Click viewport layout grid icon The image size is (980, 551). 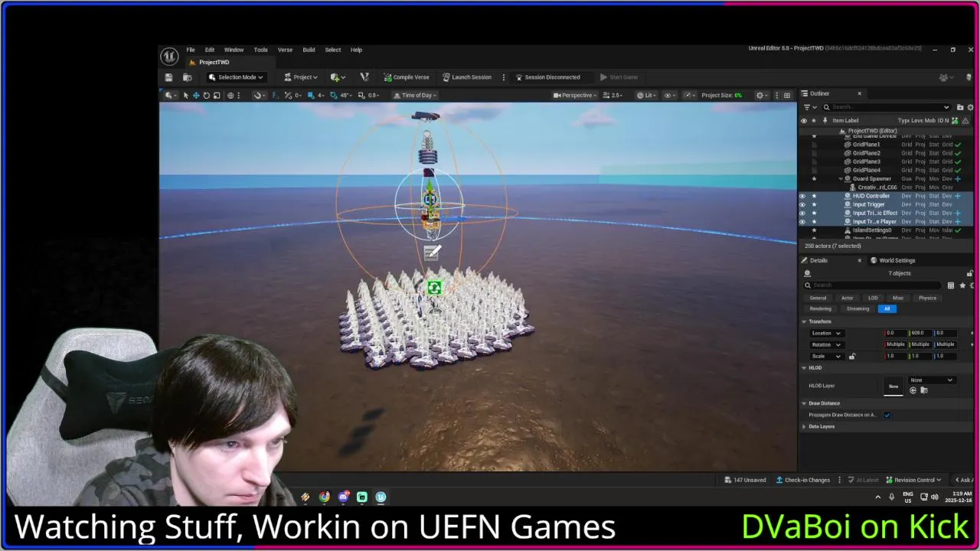tap(787, 96)
